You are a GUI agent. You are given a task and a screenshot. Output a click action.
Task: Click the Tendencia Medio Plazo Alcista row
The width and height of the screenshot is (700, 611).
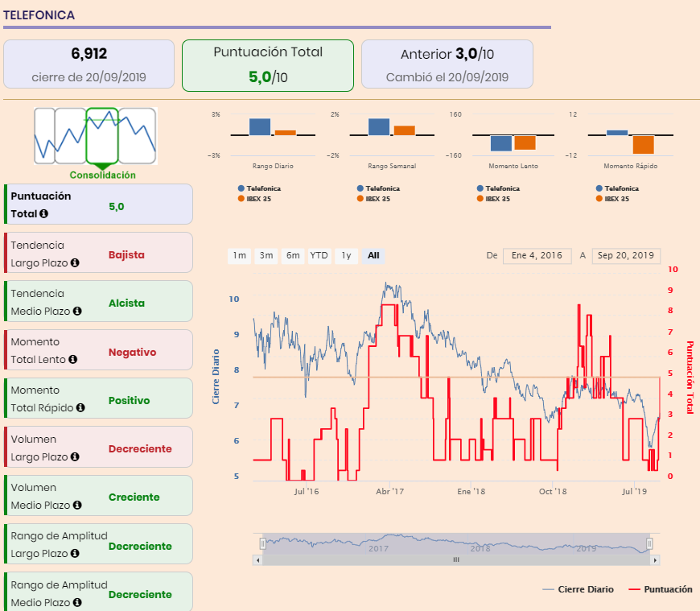pyautogui.click(x=99, y=301)
